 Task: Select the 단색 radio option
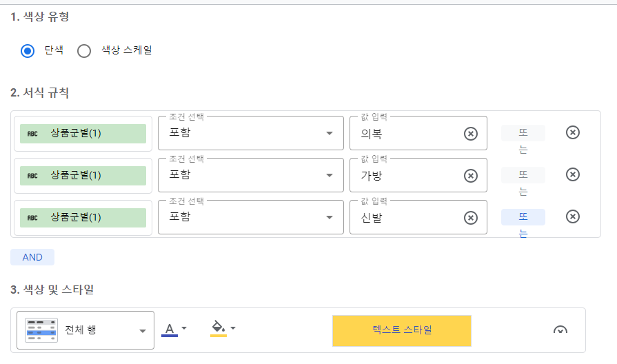tap(28, 50)
